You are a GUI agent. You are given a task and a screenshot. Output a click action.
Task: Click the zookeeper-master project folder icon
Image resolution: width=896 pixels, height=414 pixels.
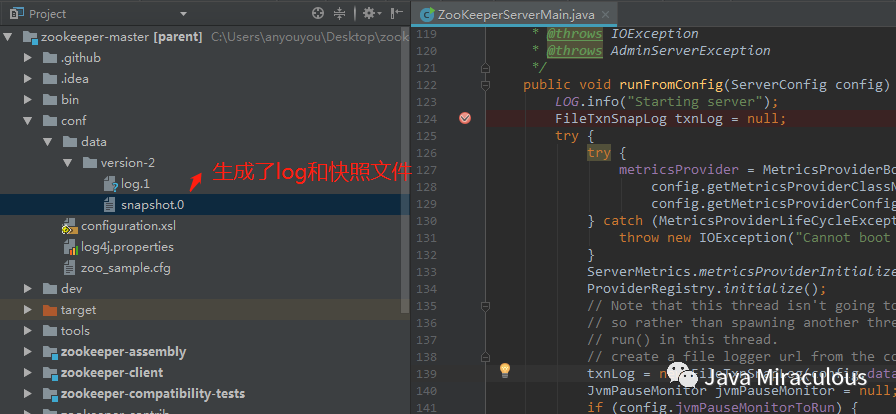(30, 37)
